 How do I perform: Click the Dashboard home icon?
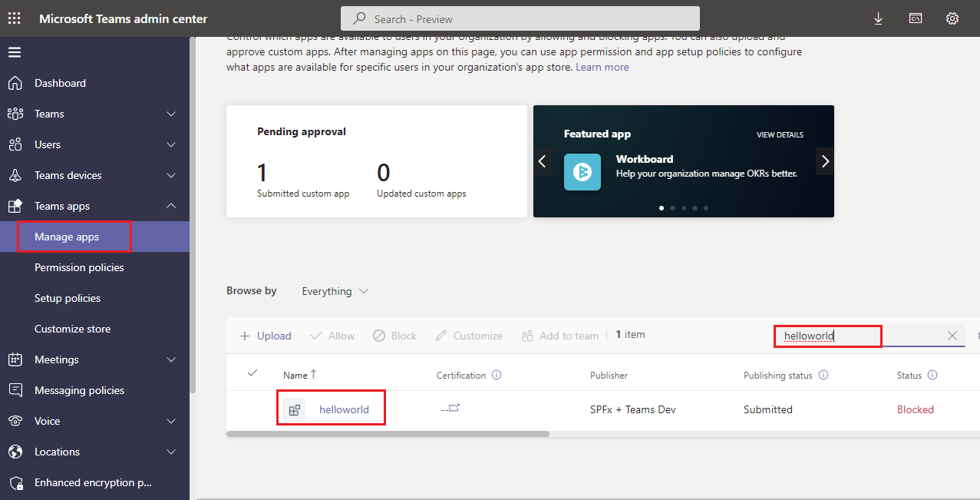[x=15, y=83]
